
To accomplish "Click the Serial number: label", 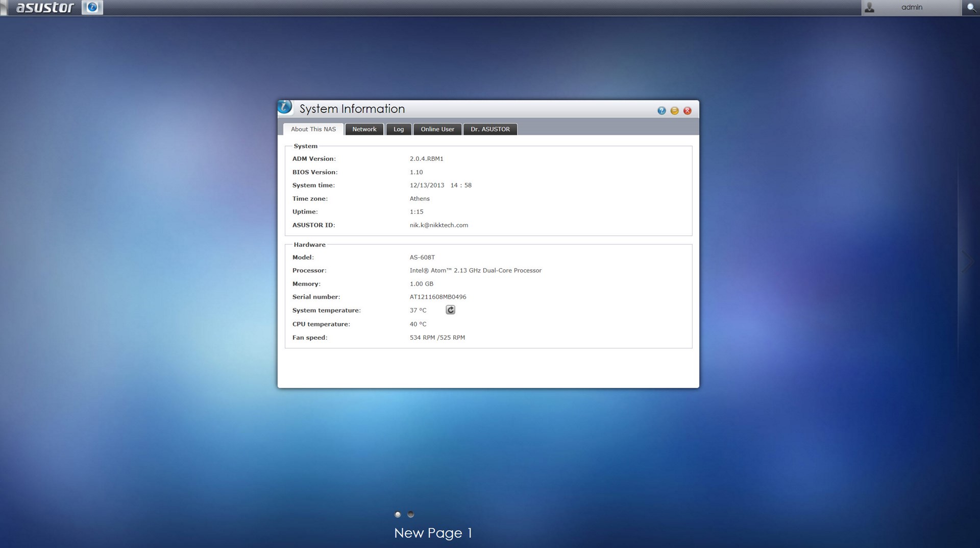I will (x=316, y=297).
